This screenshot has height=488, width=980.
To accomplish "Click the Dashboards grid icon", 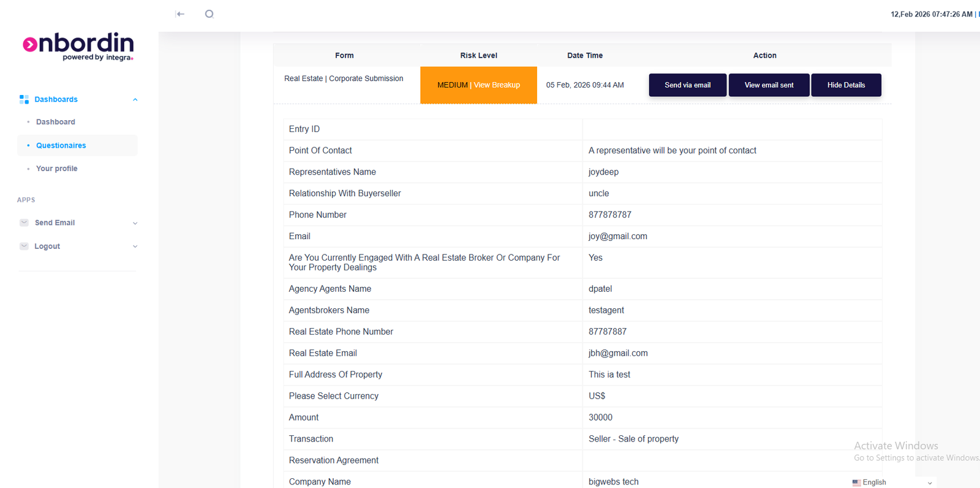I will click(x=24, y=99).
